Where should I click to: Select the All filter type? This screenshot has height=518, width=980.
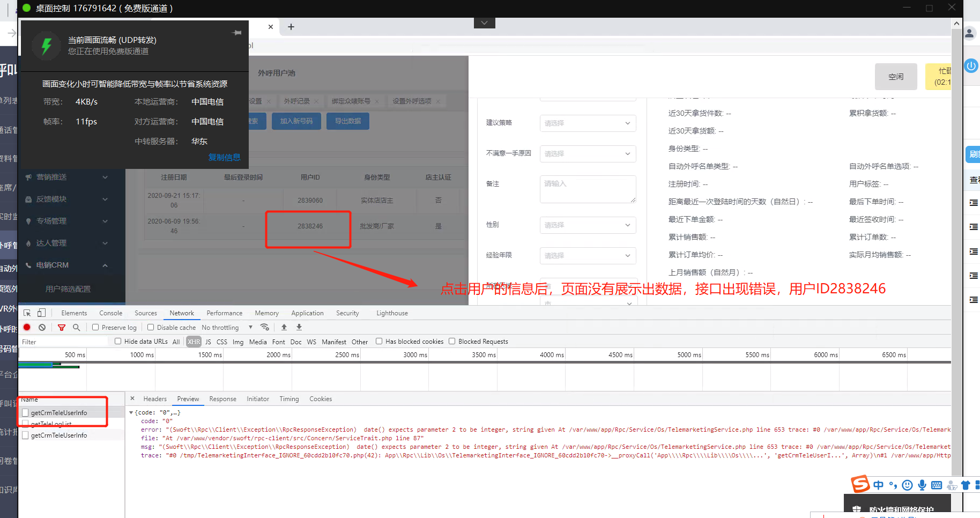(x=176, y=342)
